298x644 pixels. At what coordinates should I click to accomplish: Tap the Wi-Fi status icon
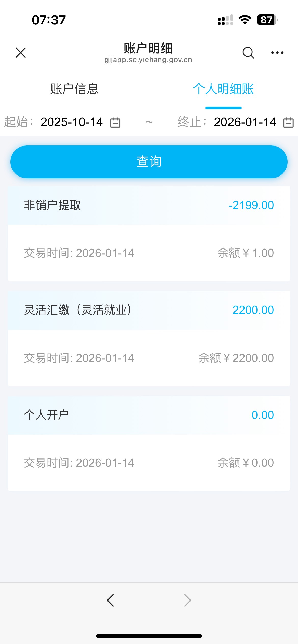245,20
